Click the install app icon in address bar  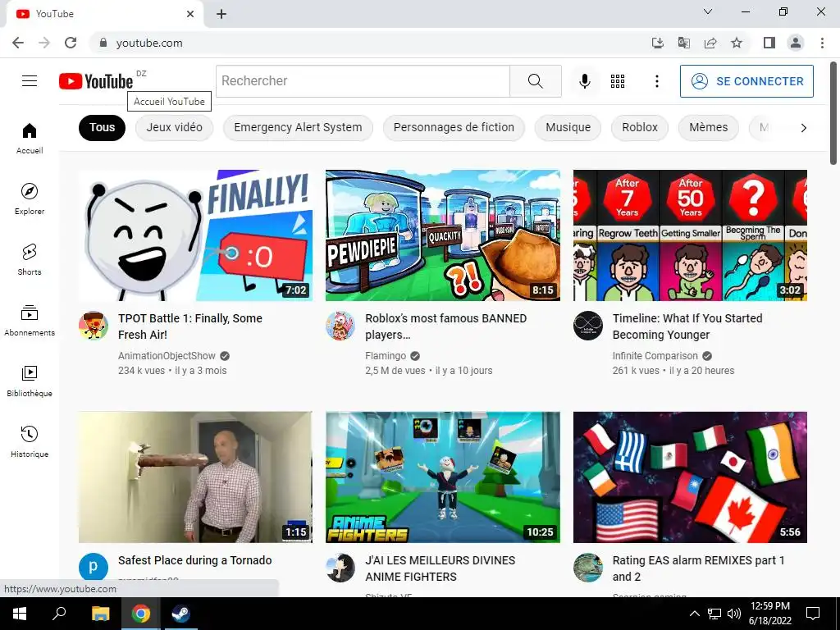point(657,43)
